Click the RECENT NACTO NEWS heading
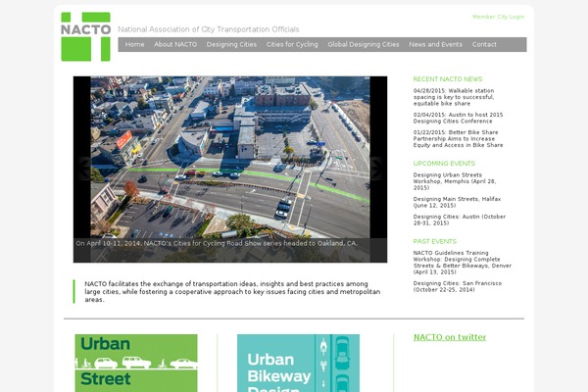 tap(448, 79)
